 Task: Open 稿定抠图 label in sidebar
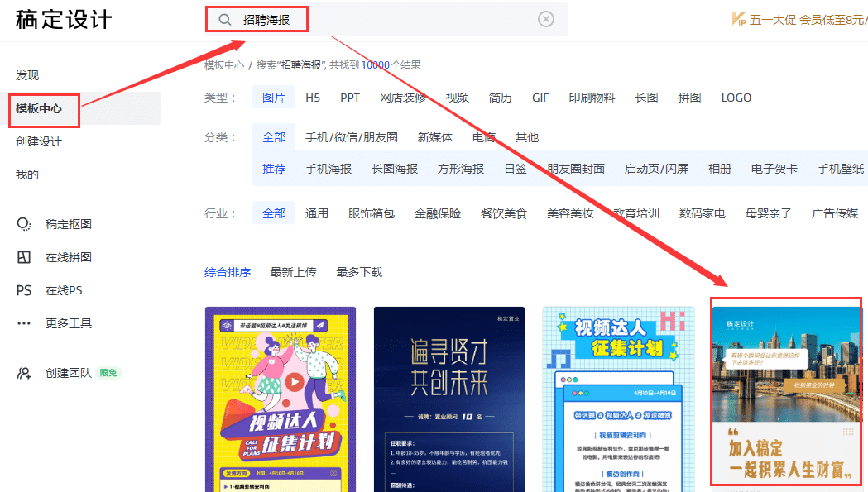69,224
